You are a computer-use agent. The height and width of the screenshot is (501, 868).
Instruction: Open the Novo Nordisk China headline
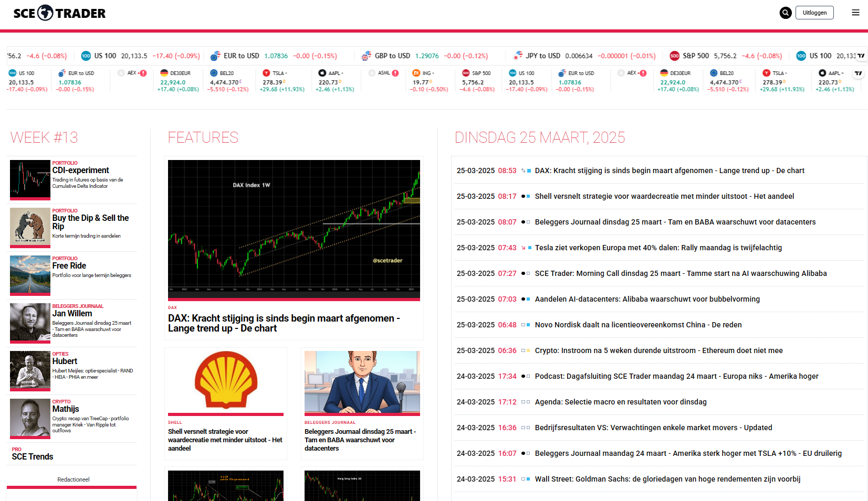point(639,325)
